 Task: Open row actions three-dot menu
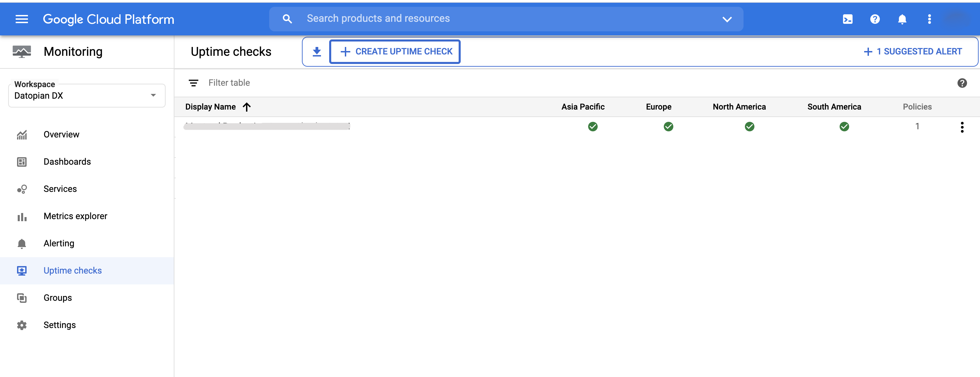(x=962, y=127)
